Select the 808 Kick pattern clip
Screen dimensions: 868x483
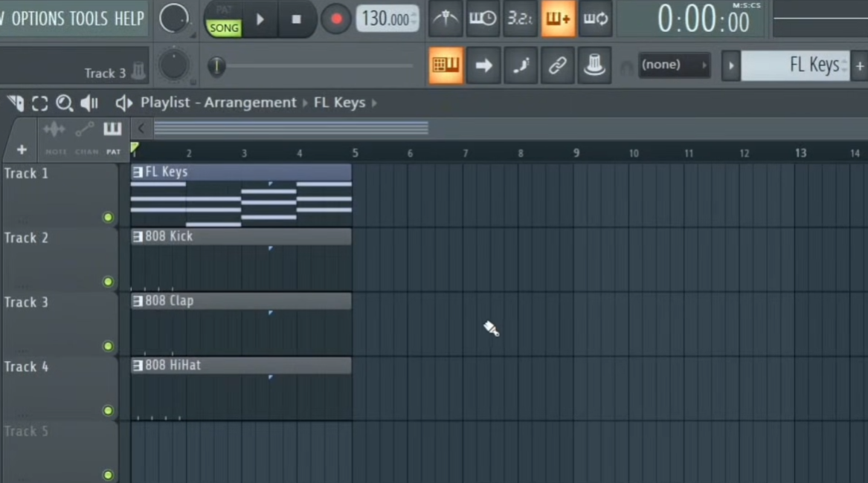241,259
